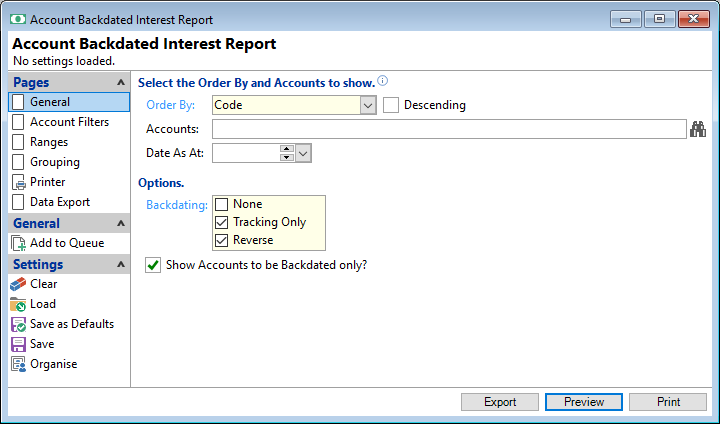Open the Order By dropdown
Image resolution: width=720 pixels, height=424 pixels.
click(x=367, y=105)
